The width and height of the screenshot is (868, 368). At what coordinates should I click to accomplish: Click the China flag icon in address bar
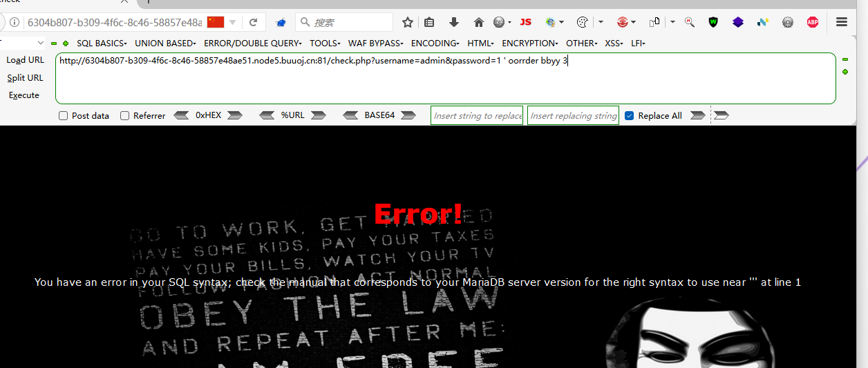click(x=216, y=22)
